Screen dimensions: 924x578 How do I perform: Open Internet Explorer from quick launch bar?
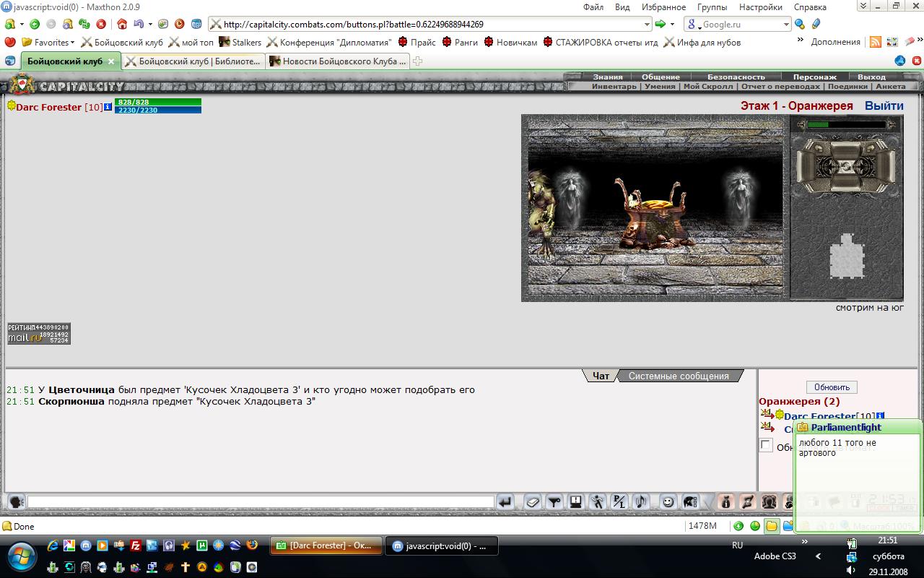coord(53,545)
